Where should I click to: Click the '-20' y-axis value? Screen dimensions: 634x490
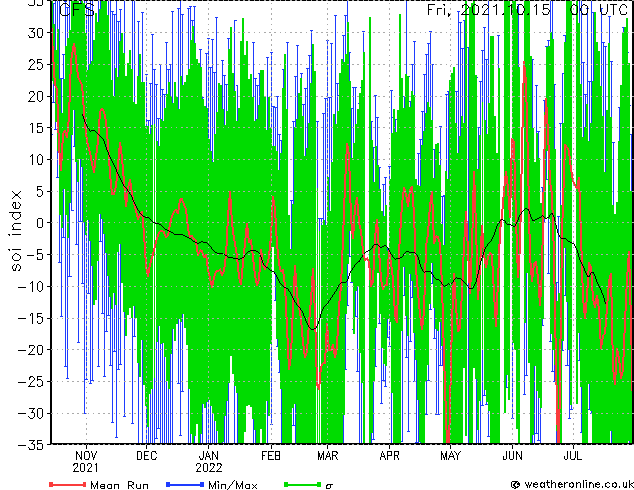pos(30,350)
